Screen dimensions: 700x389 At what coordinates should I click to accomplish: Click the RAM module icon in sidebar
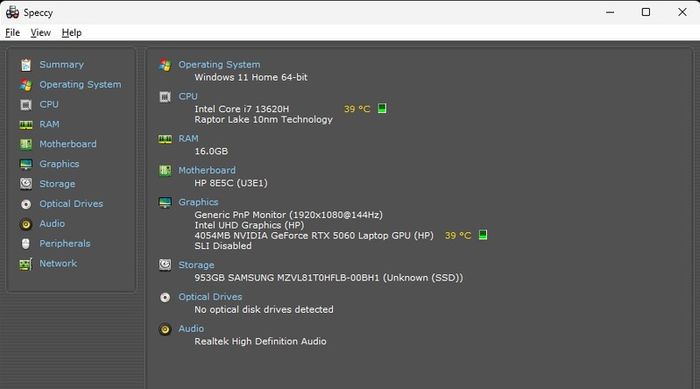[26, 125]
